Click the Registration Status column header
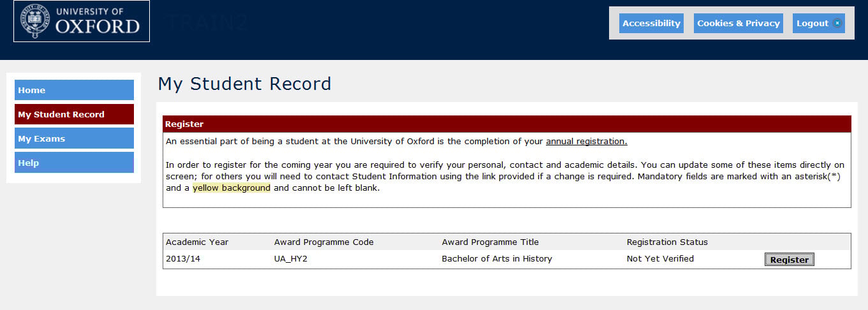 pyautogui.click(x=667, y=242)
